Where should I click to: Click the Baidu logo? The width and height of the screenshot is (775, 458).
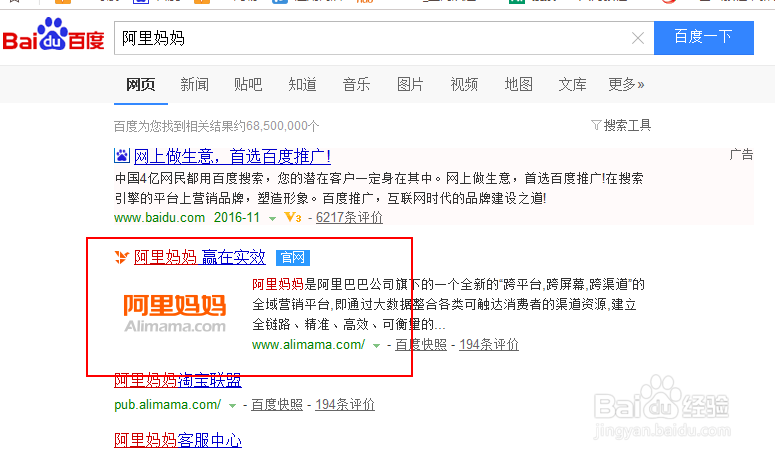point(53,35)
